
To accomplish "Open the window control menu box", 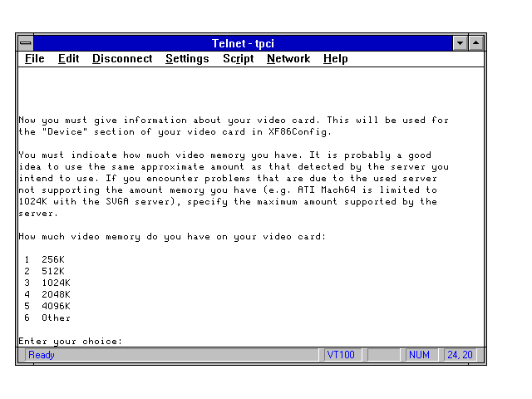I will (x=26, y=42).
